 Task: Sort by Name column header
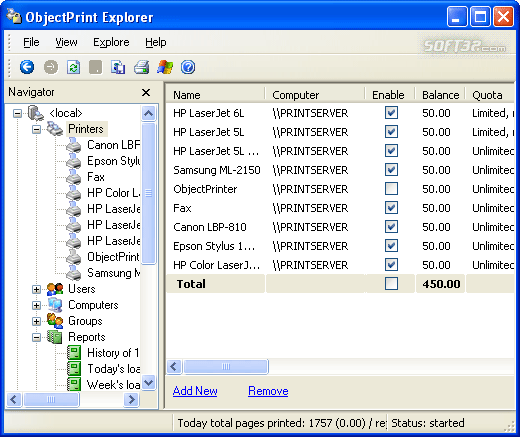[215, 95]
